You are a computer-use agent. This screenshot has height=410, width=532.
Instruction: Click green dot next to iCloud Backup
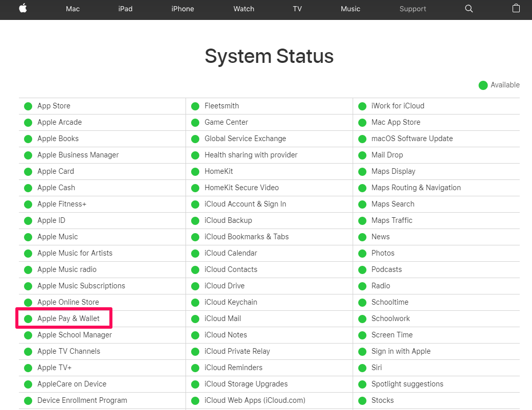pyautogui.click(x=195, y=221)
